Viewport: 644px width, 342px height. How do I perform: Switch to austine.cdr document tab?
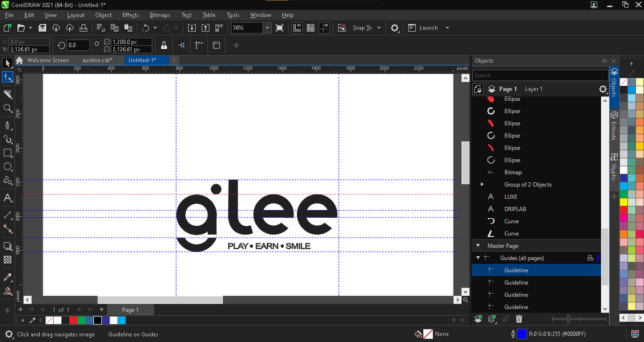click(x=97, y=60)
